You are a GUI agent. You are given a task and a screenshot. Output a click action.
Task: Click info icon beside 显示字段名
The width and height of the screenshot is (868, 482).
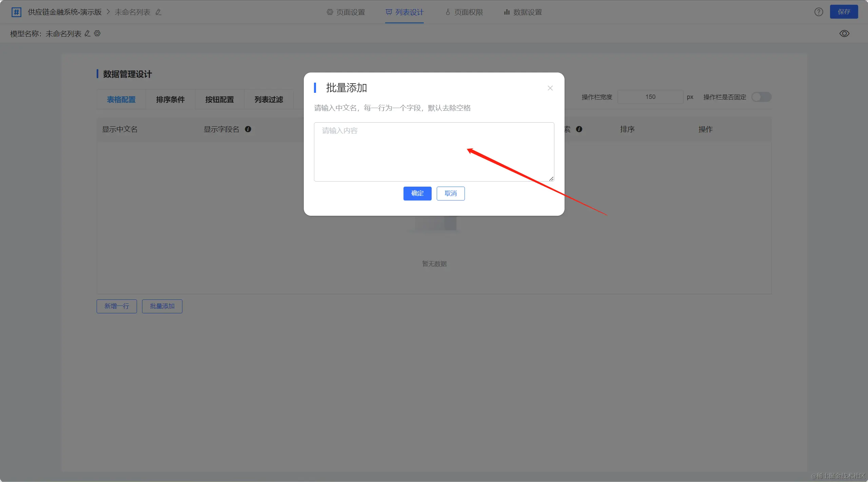248,129
